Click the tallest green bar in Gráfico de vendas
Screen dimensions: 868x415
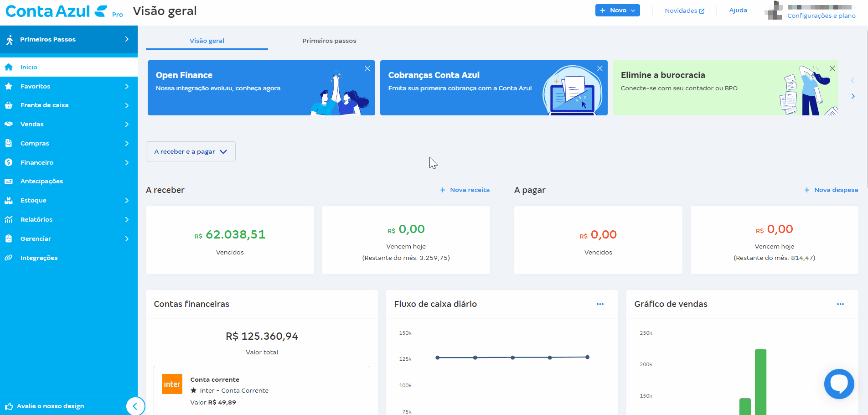pos(760,382)
